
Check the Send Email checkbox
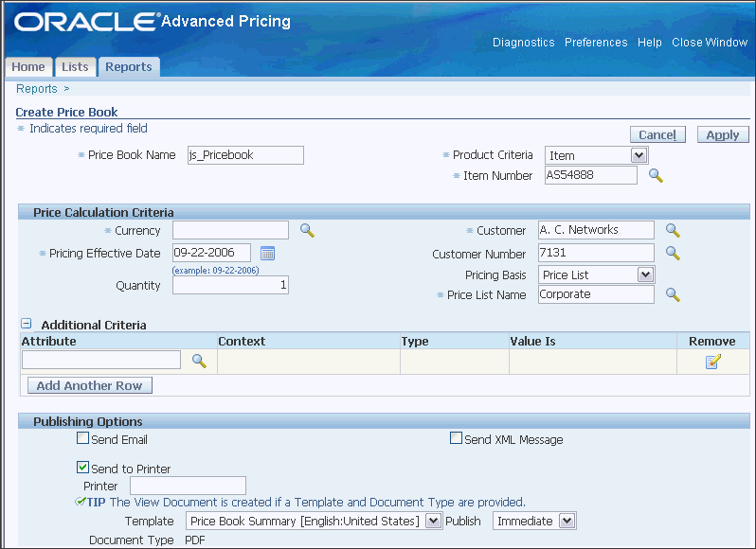pos(83,438)
